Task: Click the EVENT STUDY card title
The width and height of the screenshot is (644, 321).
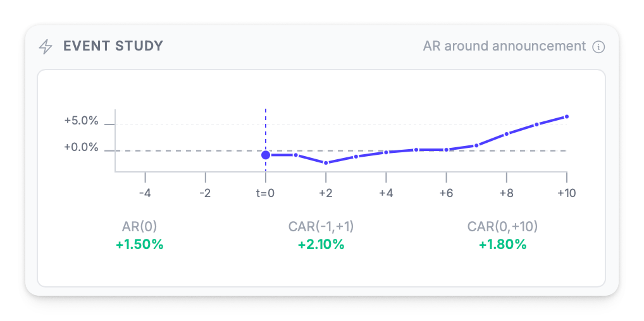Action: click(113, 46)
